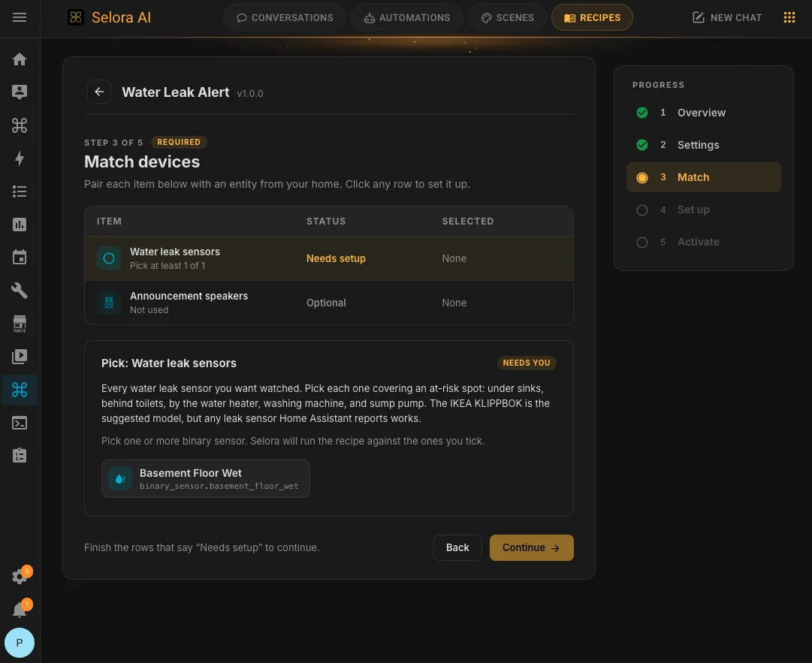Open the user profile avatar P
This screenshot has width=812, height=663.
tap(20, 643)
